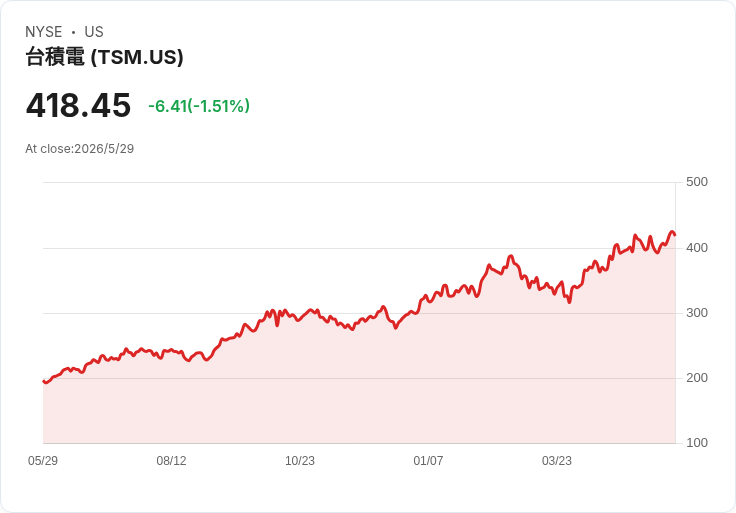The width and height of the screenshot is (736, 513).
Task: Click the -6.41(-1.51%) price change
Action: click(199, 106)
